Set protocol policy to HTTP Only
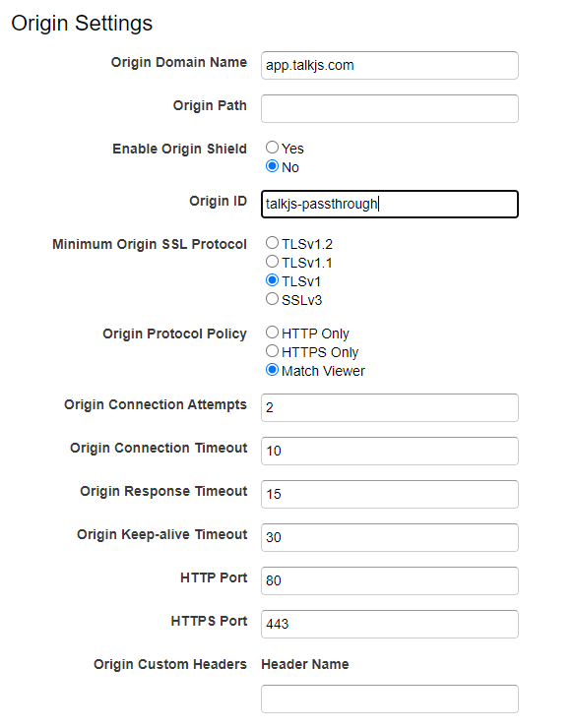The width and height of the screenshot is (575, 728). (x=272, y=333)
